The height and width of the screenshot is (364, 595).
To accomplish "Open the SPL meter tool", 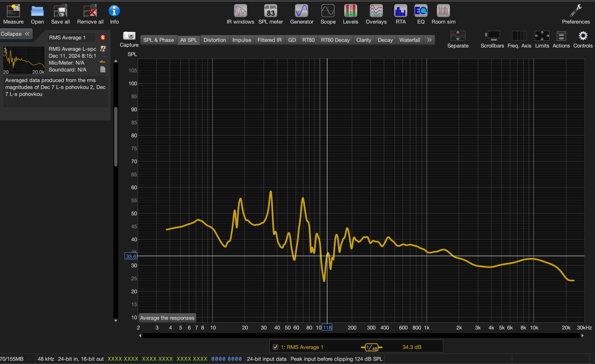I will 271,11.
